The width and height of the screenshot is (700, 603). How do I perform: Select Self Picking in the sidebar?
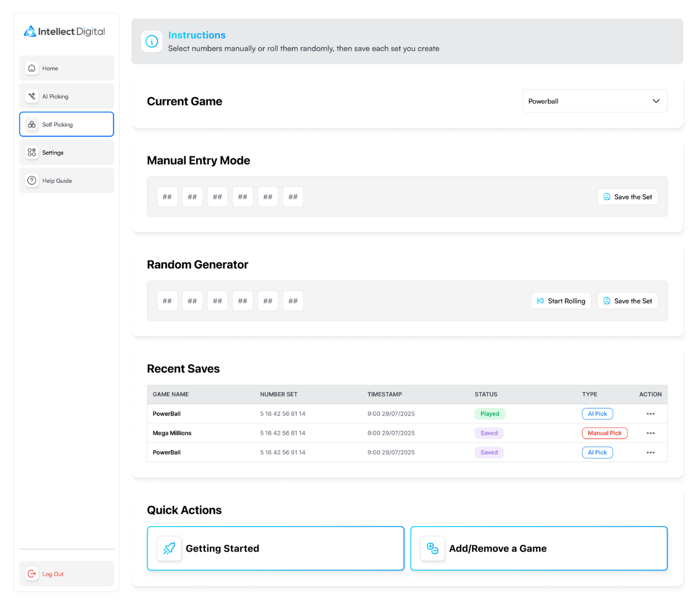(x=66, y=125)
